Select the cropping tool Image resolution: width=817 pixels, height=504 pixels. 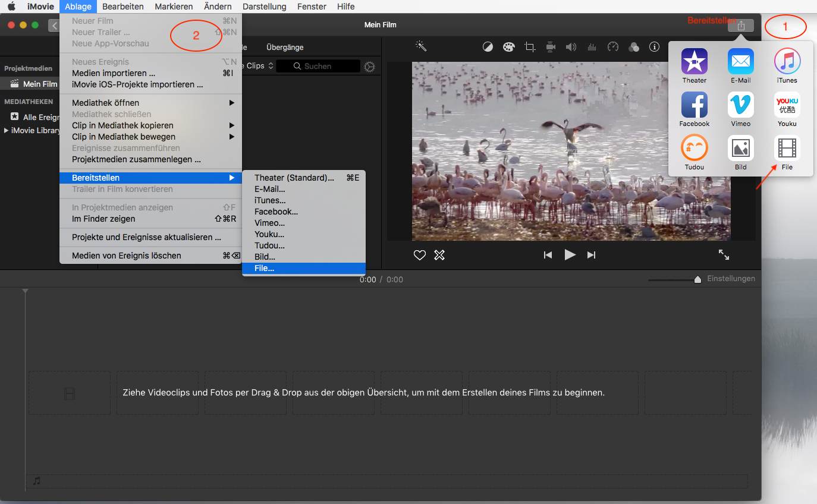pyautogui.click(x=530, y=47)
